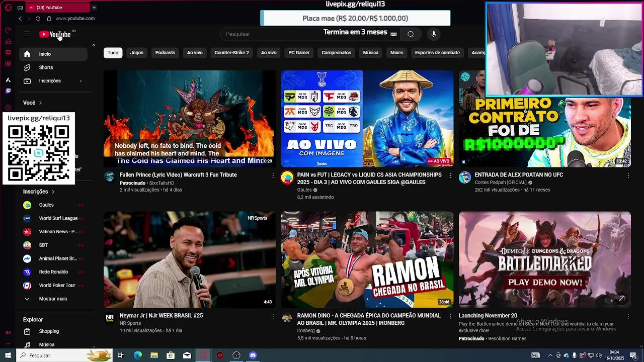Select the Tudo filter chip
This screenshot has height=362, width=644.
[x=113, y=53]
